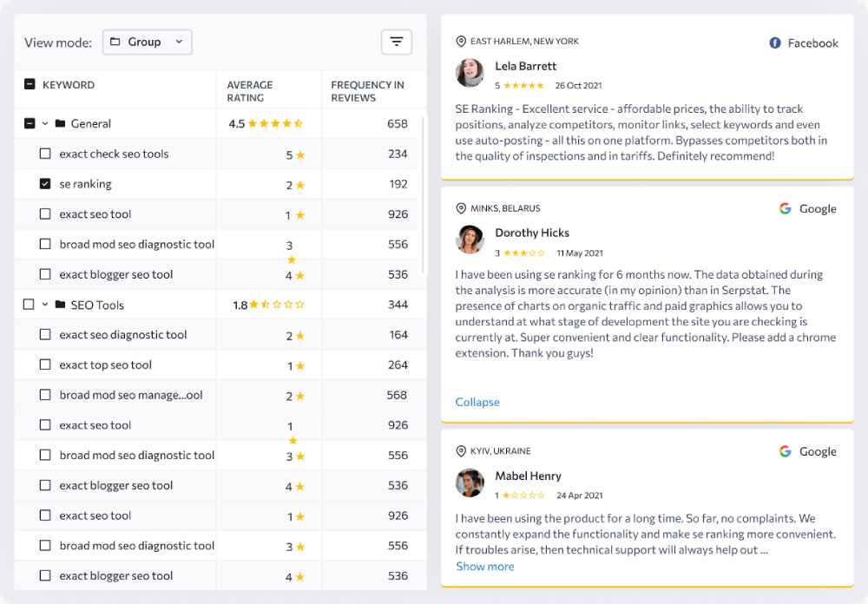Click date 24 Apr 2021
This screenshot has height=604, width=868.
point(580,496)
